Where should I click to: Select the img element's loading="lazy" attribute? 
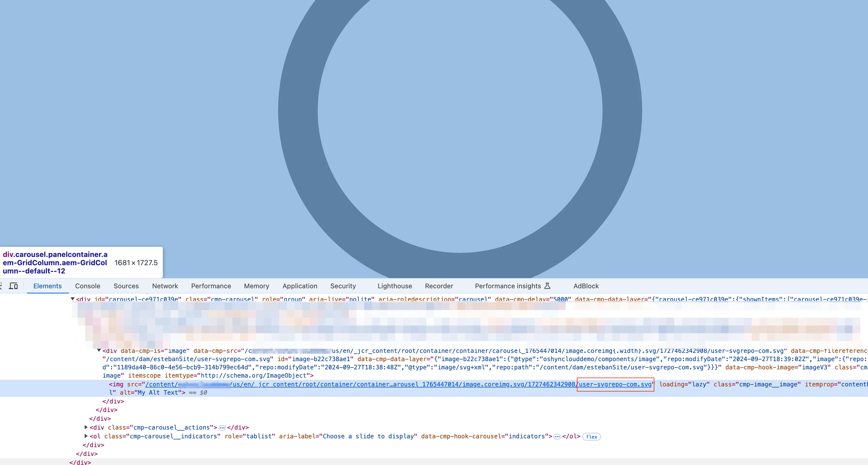684,384
